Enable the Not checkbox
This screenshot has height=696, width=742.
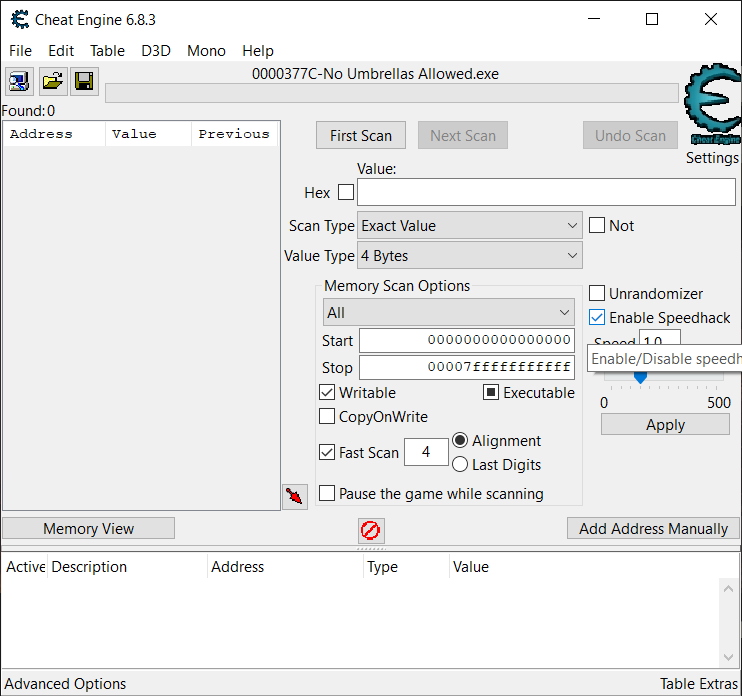pos(597,225)
